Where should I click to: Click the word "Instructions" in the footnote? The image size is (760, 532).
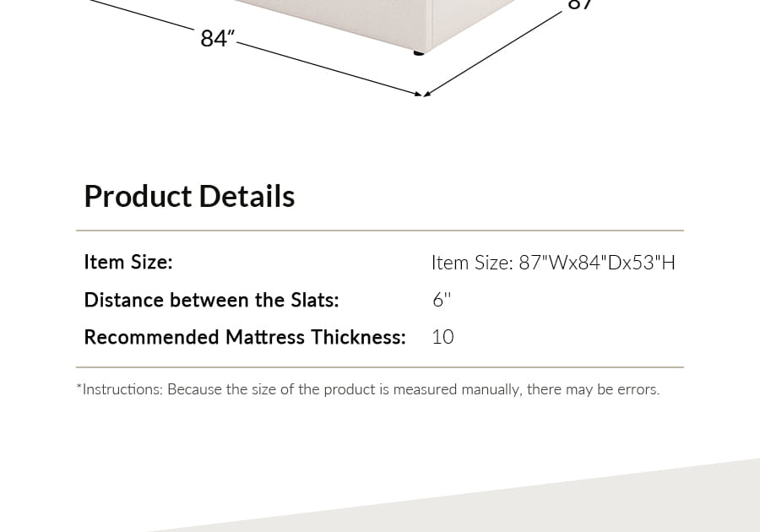click(122, 389)
